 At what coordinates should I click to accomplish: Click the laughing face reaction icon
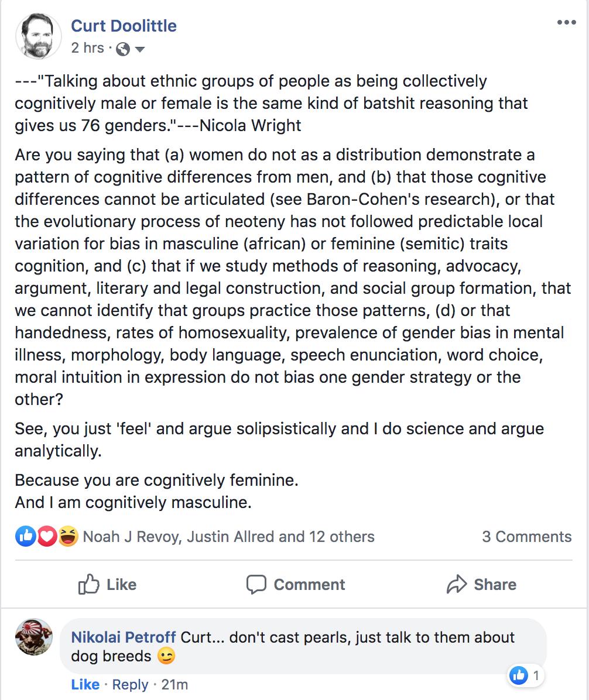pos(67,536)
